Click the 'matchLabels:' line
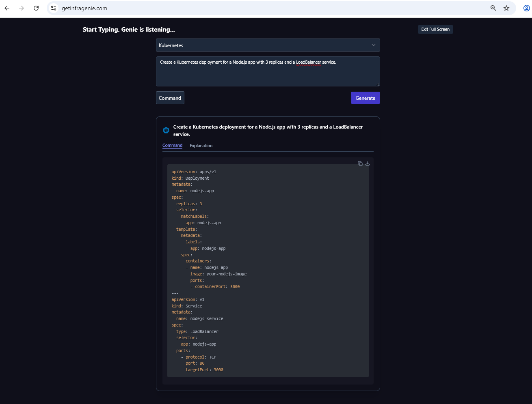This screenshot has height=404, width=532. (195, 216)
